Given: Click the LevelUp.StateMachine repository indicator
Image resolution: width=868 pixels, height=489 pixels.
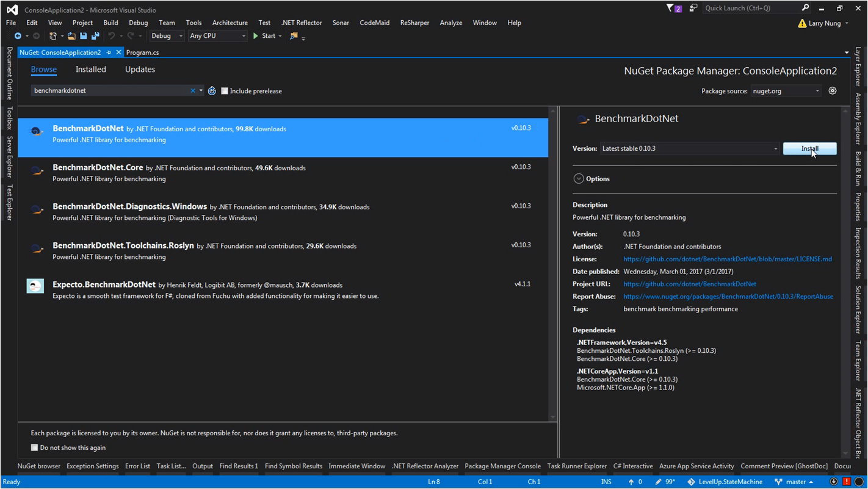Looking at the screenshot, I should click(725, 482).
